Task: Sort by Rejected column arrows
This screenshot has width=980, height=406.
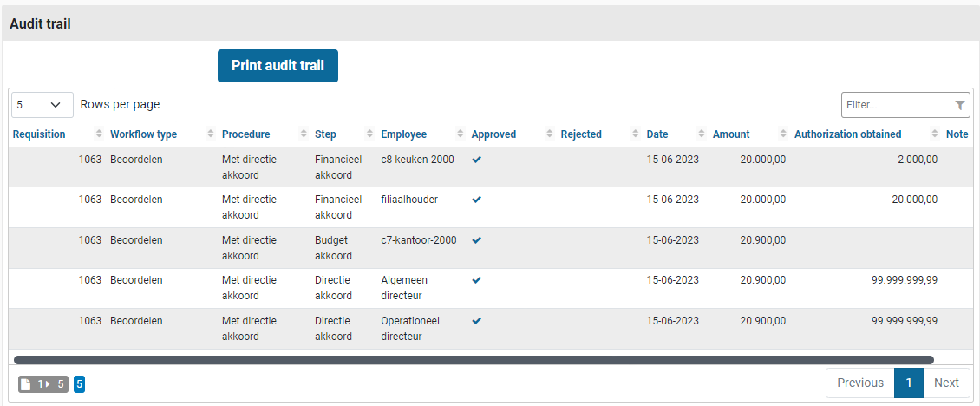Action: [x=636, y=134]
